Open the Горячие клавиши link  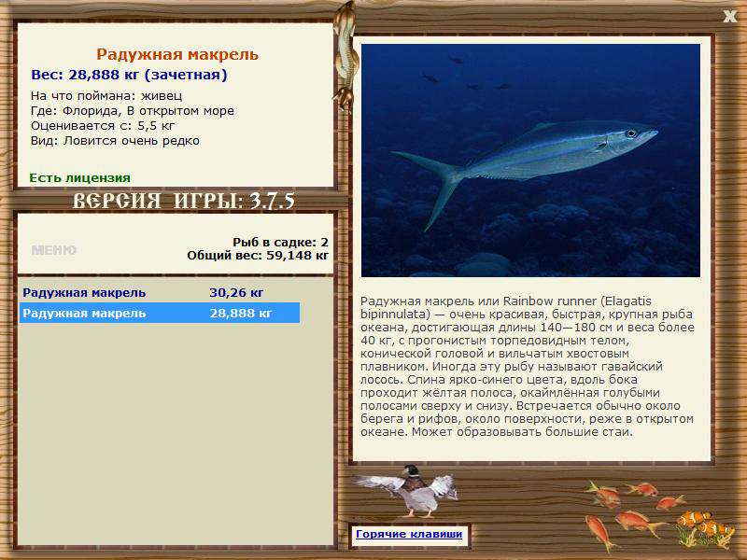click(x=409, y=534)
